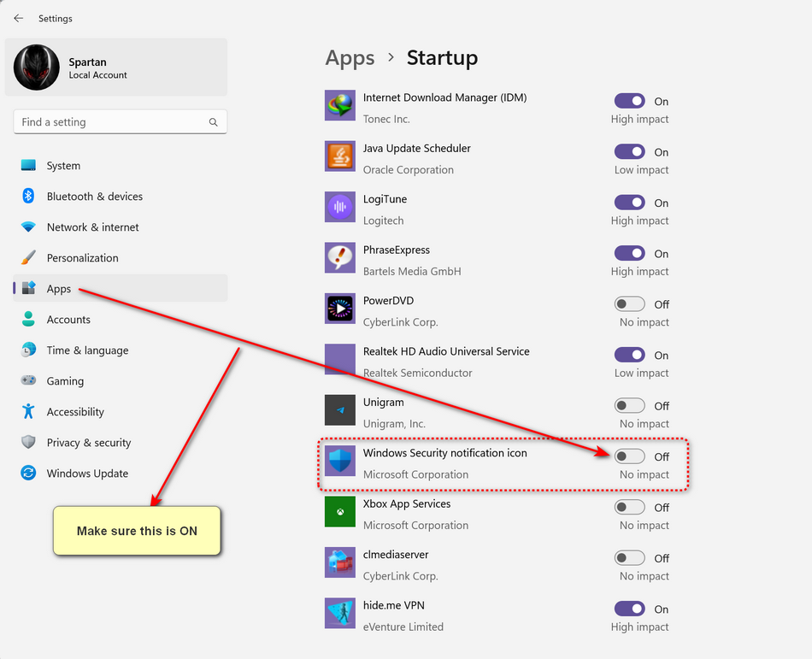Image resolution: width=812 pixels, height=659 pixels.
Task: Click the PowerDVD app icon
Action: [340, 309]
